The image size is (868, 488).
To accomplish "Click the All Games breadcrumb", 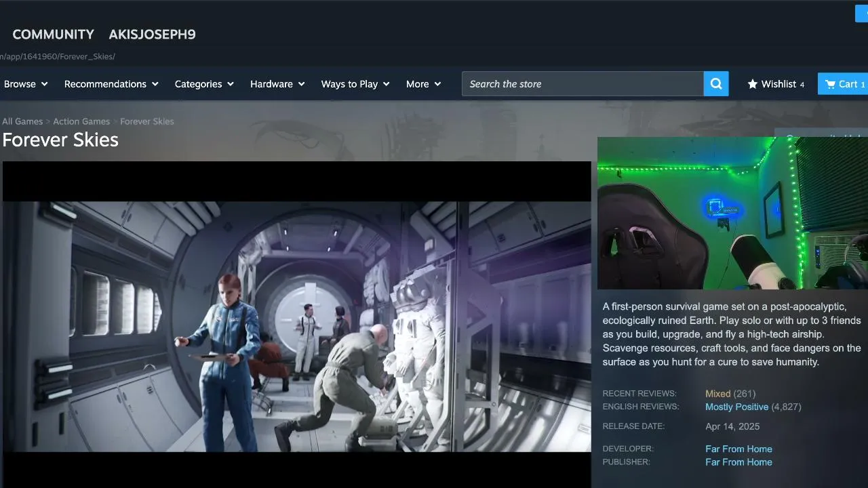I will pos(22,121).
